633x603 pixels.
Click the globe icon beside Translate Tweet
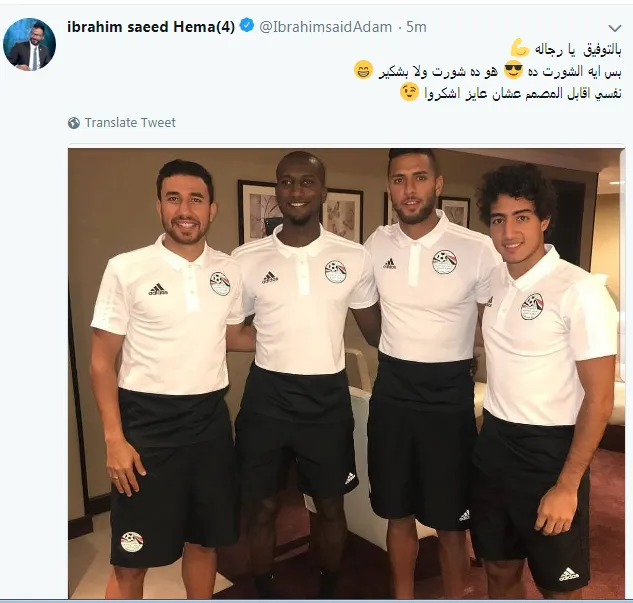click(74, 123)
